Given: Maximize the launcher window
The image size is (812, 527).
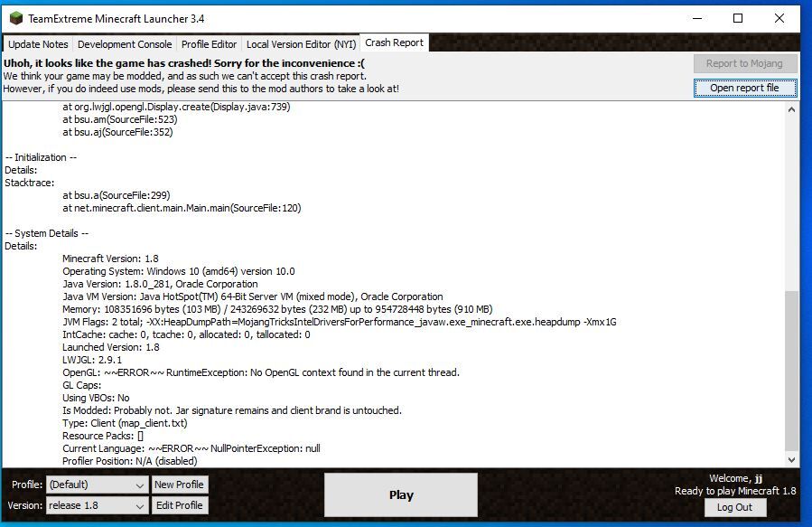Looking at the screenshot, I should coord(738,19).
